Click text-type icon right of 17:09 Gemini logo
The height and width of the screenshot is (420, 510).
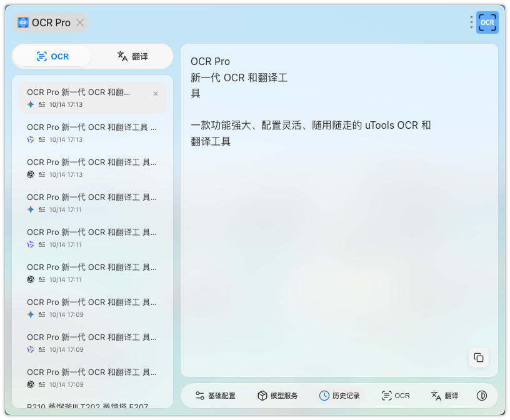point(42,314)
